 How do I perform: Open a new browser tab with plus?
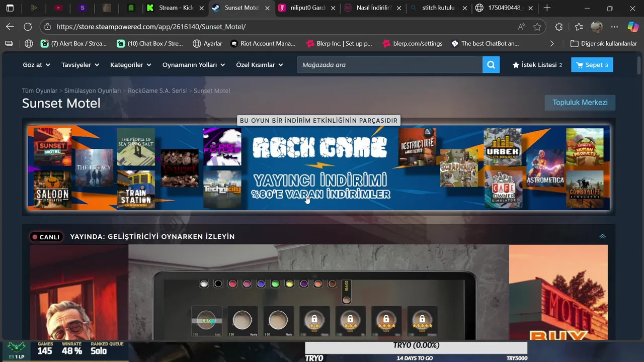pyautogui.click(x=547, y=8)
